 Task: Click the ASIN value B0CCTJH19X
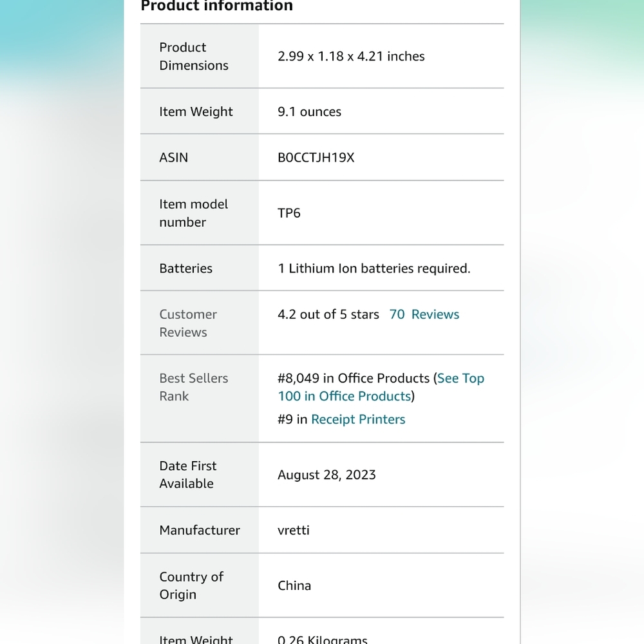coord(316,158)
